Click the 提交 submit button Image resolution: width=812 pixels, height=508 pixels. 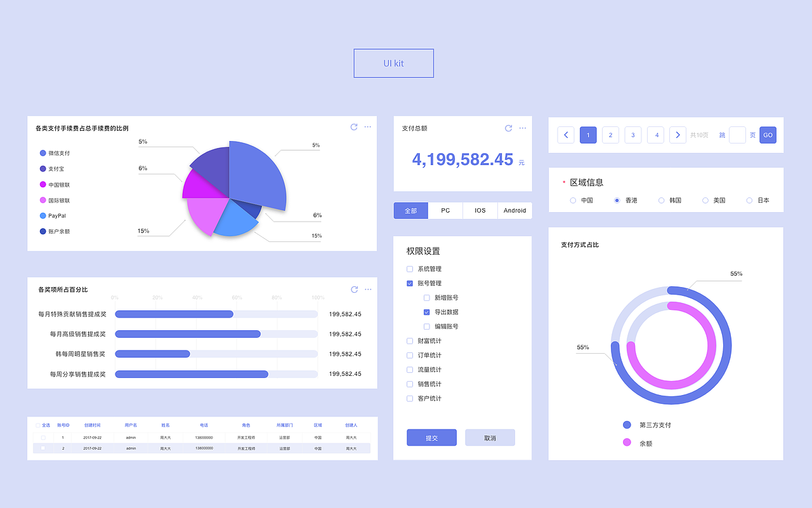[431, 438]
